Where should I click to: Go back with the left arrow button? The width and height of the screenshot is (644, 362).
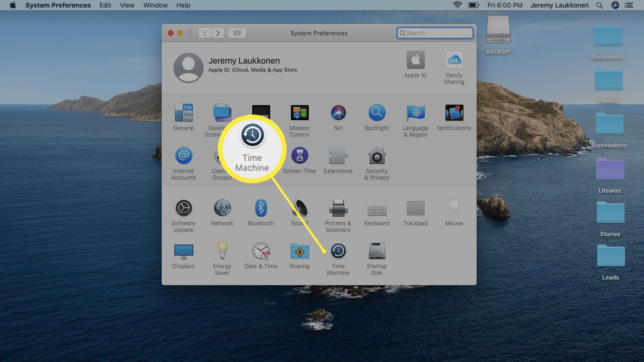tap(205, 33)
